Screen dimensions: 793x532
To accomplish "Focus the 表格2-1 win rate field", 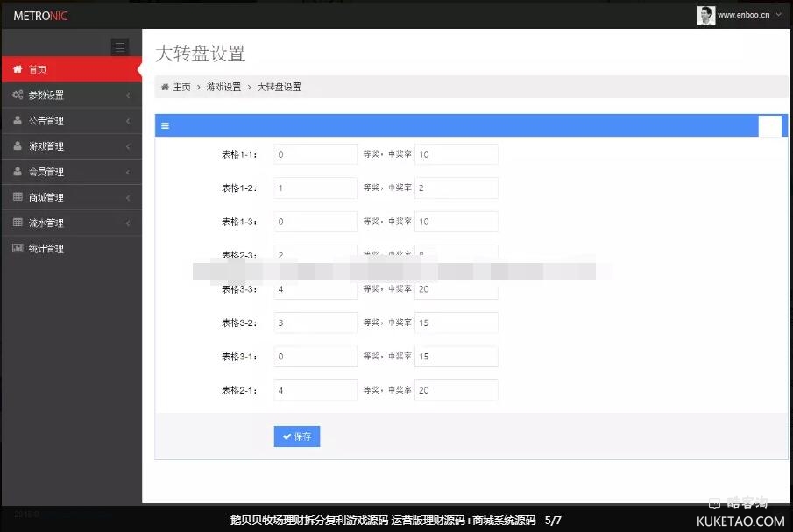I will [x=457, y=390].
